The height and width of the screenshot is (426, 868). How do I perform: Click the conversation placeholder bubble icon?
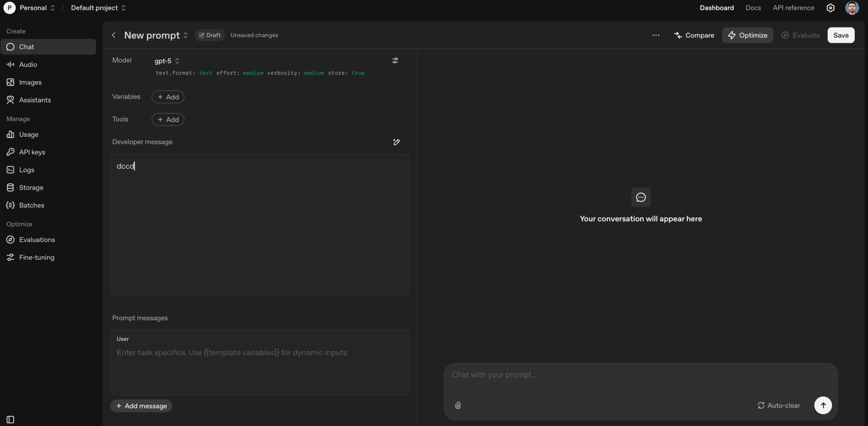point(641,197)
